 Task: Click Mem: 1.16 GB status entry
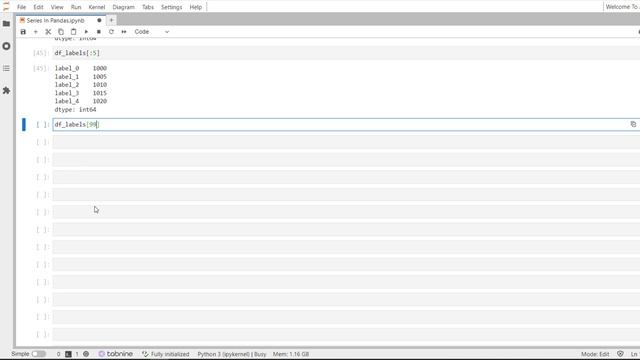click(291, 354)
